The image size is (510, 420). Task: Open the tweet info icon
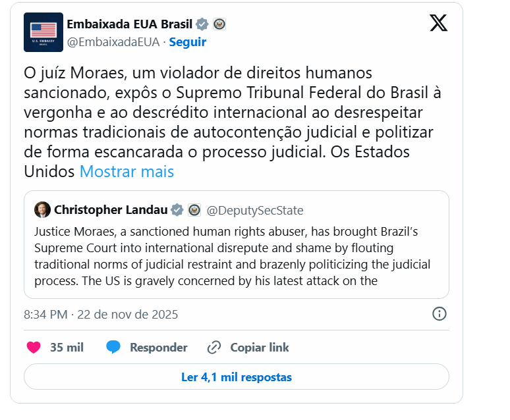[x=439, y=314]
